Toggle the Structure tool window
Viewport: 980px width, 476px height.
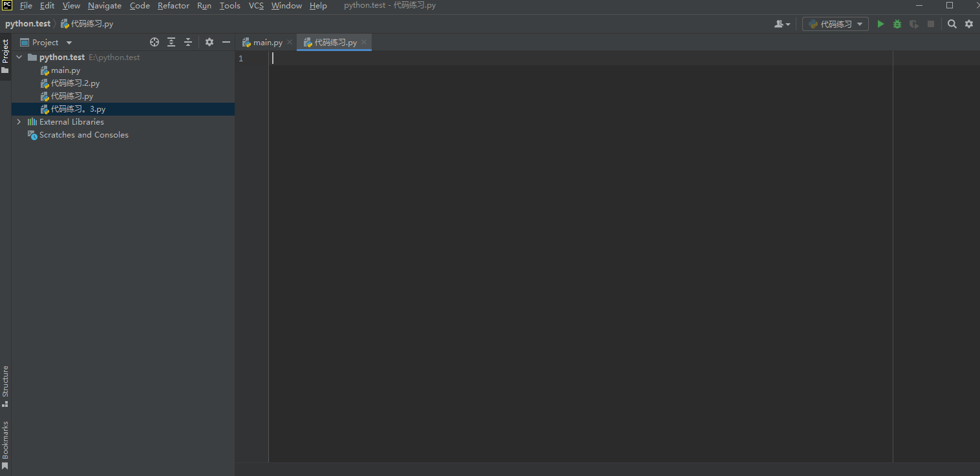(5, 384)
